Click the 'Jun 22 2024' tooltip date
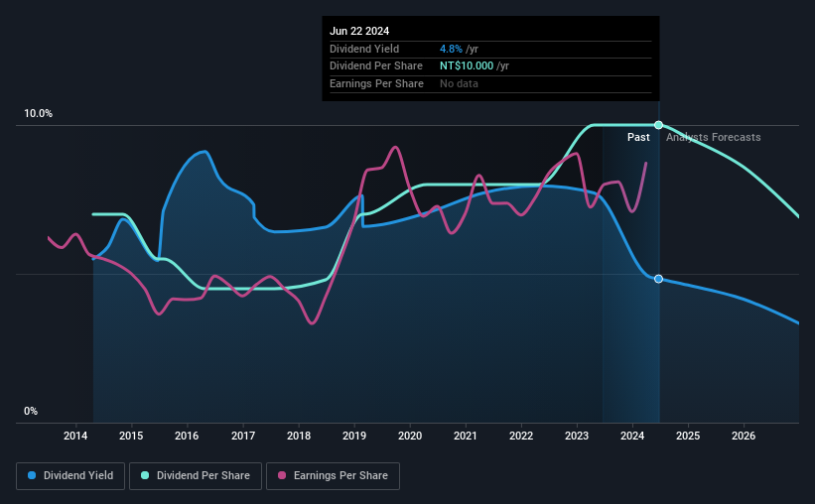 (x=359, y=31)
